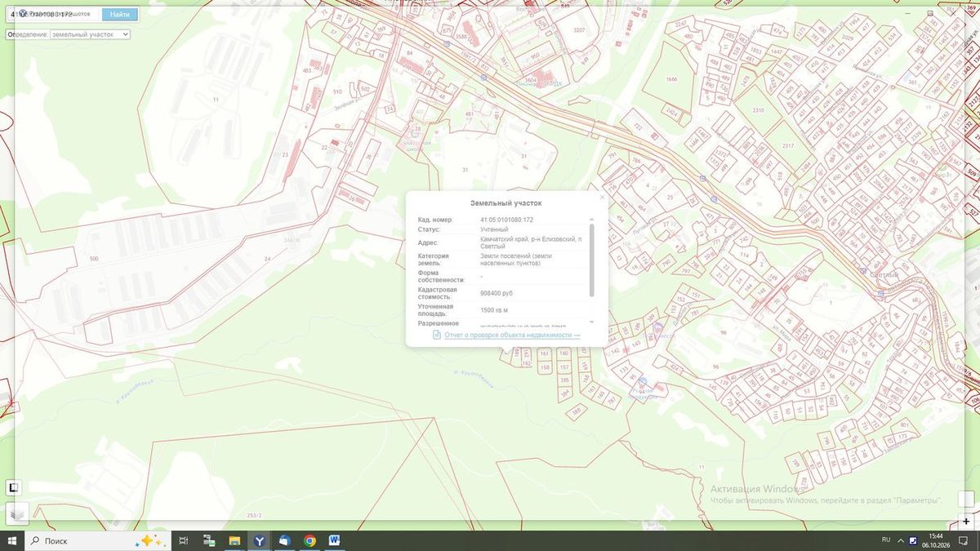Image resolution: width=980 pixels, height=551 pixels.
Task: Click the popup scroll-down arrow
Action: tap(591, 322)
